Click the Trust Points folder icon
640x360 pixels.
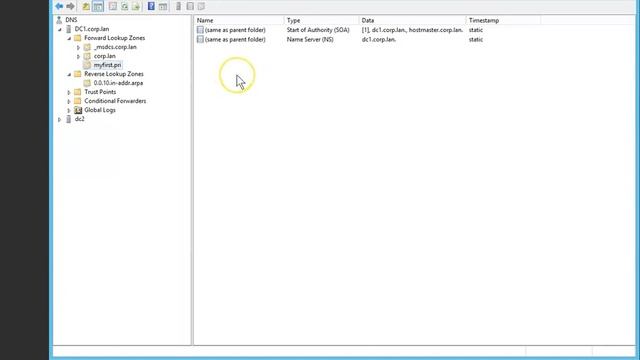pyautogui.click(x=78, y=92)
